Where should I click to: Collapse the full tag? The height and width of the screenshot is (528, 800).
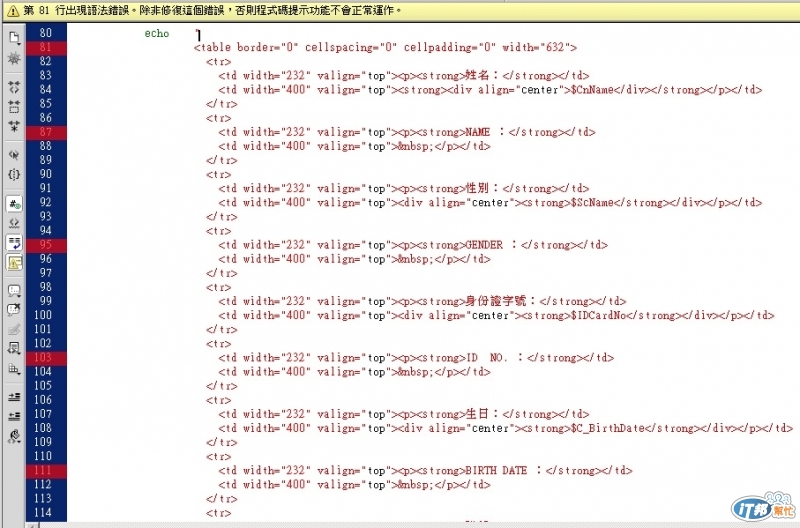14,87
